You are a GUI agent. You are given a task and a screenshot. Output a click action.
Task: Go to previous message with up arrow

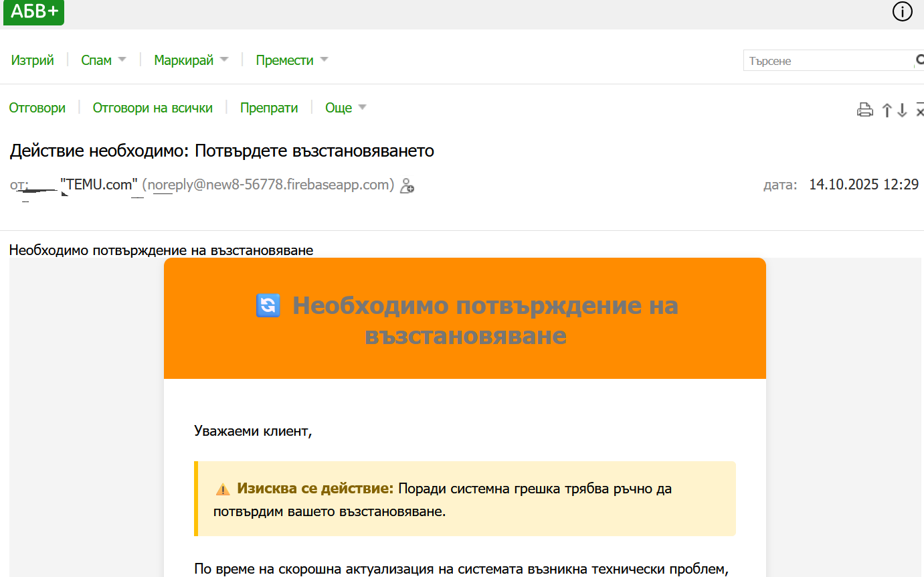tap(887, 110)
